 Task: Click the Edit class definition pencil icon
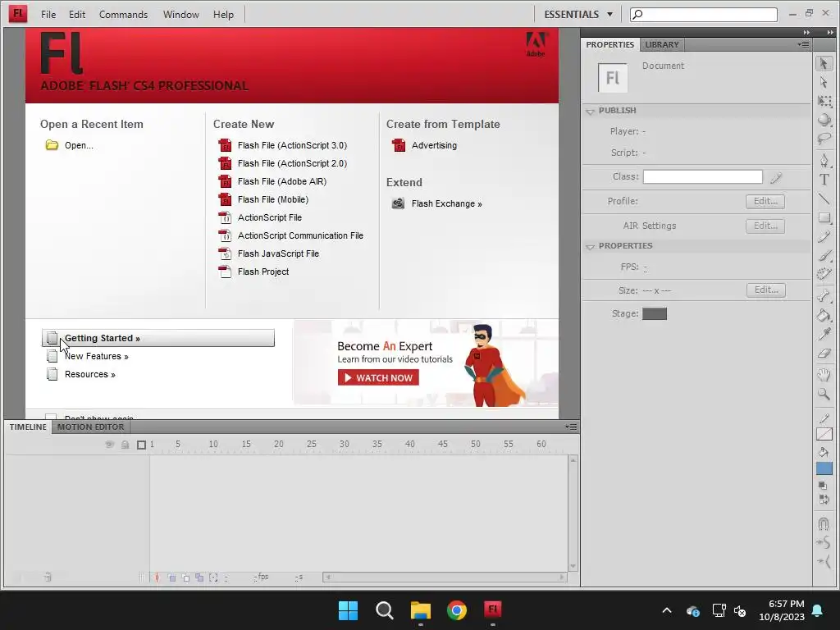(x=776, y=178)
